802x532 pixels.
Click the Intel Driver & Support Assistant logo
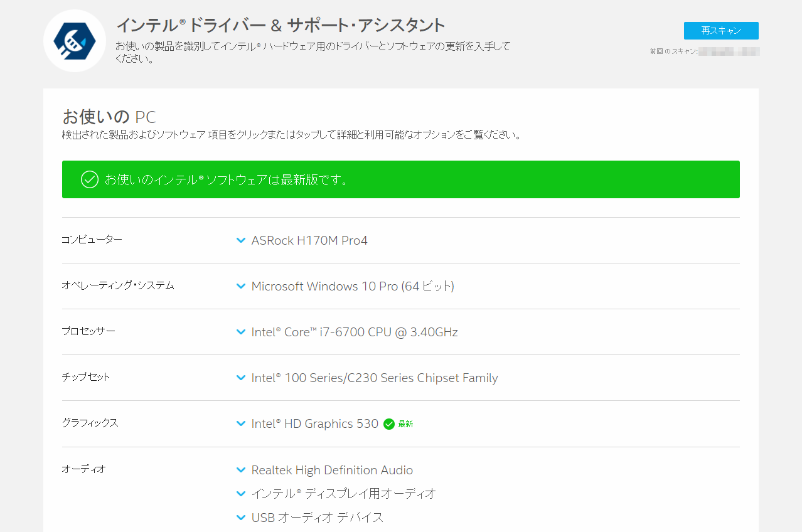pyautogui.click(x=75, y=41)
